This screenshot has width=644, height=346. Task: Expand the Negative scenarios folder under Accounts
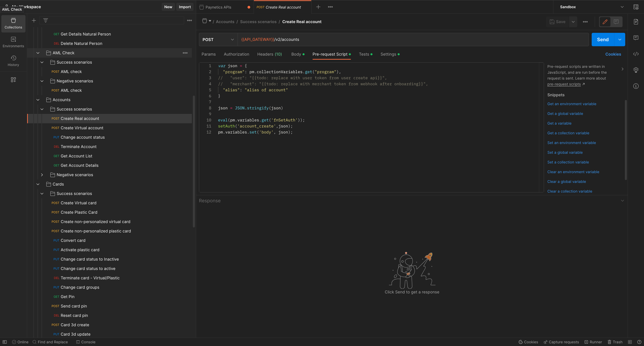coord(42,175)
